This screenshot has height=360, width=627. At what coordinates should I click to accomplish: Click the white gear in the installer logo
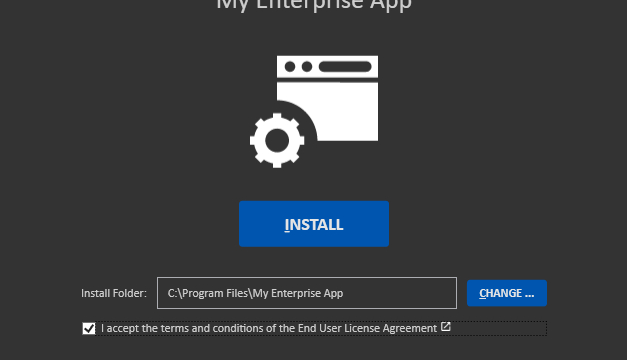[277, 140]
